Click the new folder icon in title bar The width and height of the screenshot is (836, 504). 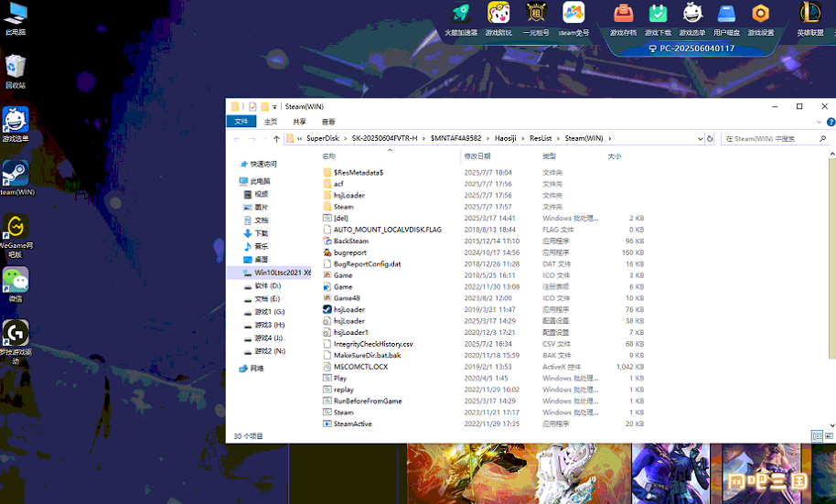264,107
